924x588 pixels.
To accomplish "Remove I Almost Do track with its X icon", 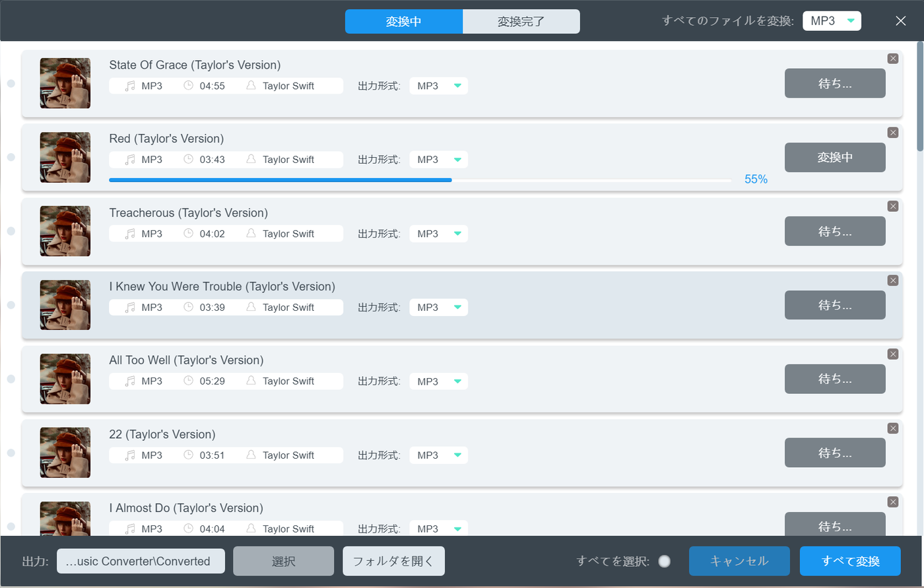I will coord(893,502).
